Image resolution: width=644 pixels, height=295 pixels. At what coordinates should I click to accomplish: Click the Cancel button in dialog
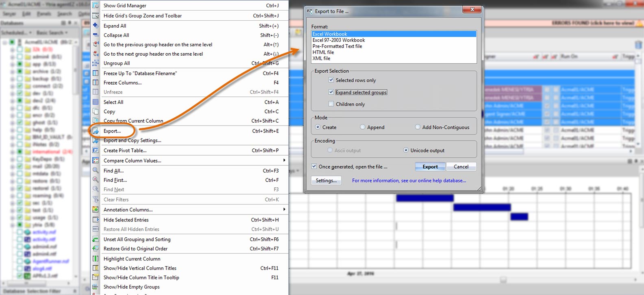(461, 167)
